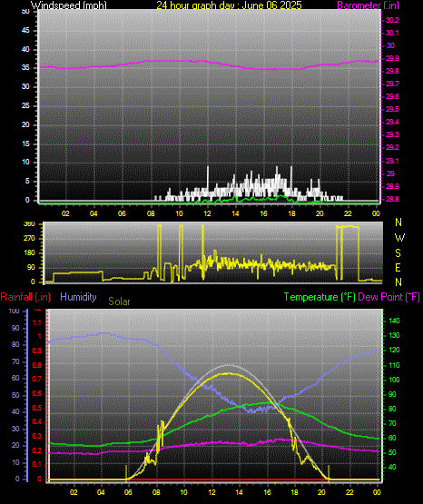The width and height of the screenshot is (423, 504).
Task: Select the Barometer (.in) label
Action: [x=368, y=5]
